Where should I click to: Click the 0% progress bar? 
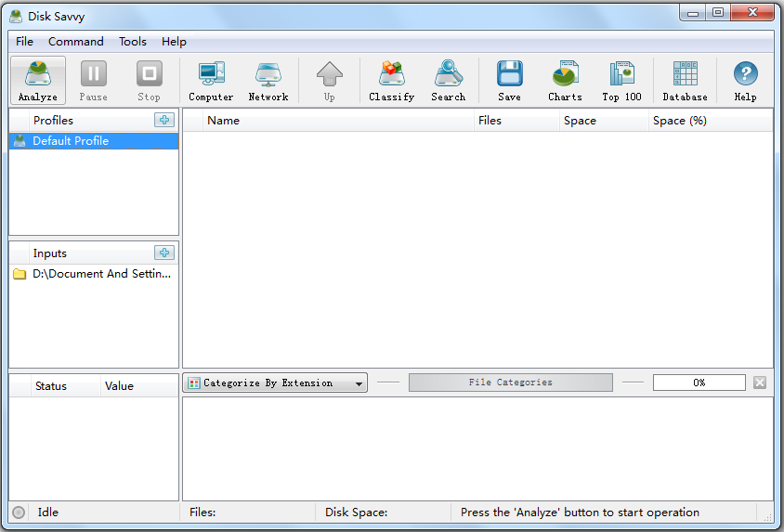[x=699, y=383]
